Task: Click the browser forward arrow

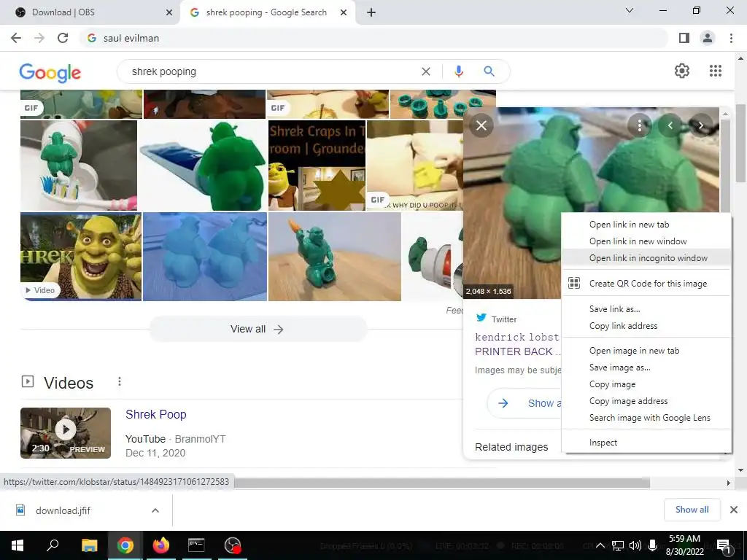Action: pyautogui.click(x=39, y=38)
